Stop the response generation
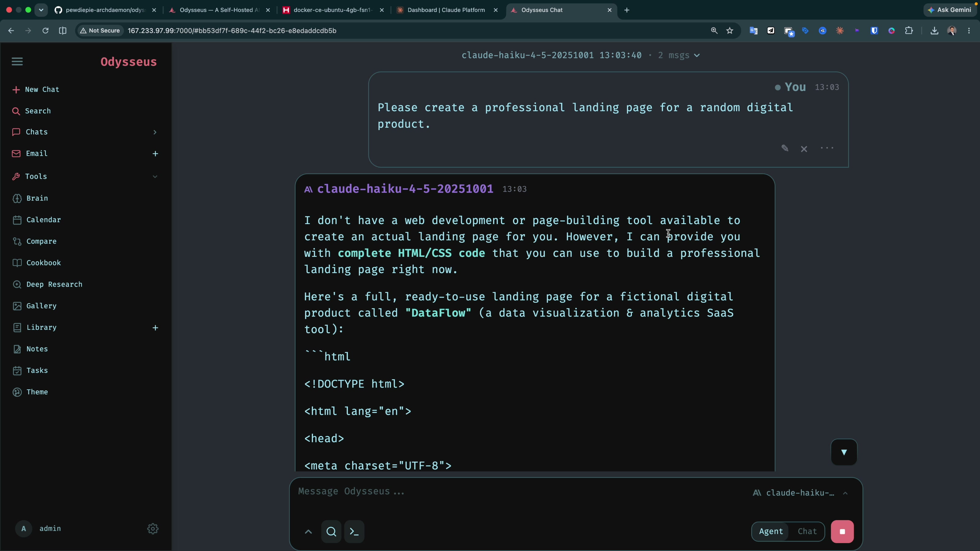 click(x=842, y=532)
